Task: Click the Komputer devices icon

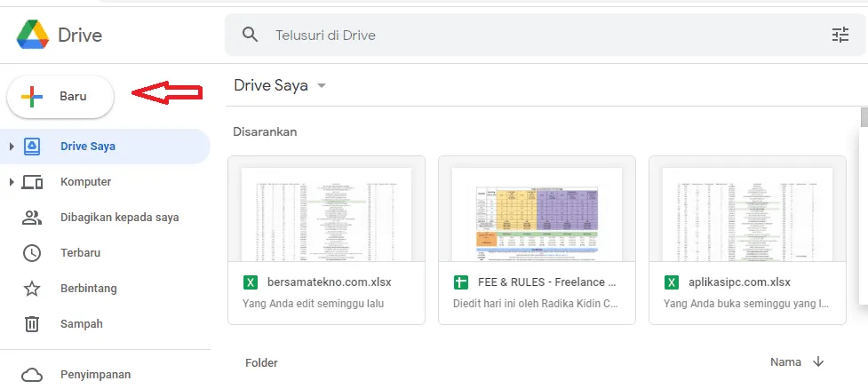Action: (x=32, y=181)
